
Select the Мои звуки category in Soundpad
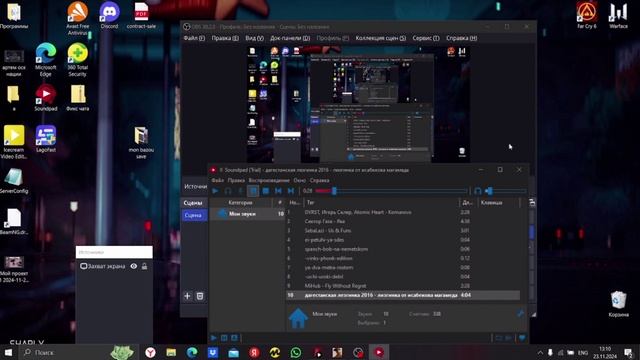248,214
